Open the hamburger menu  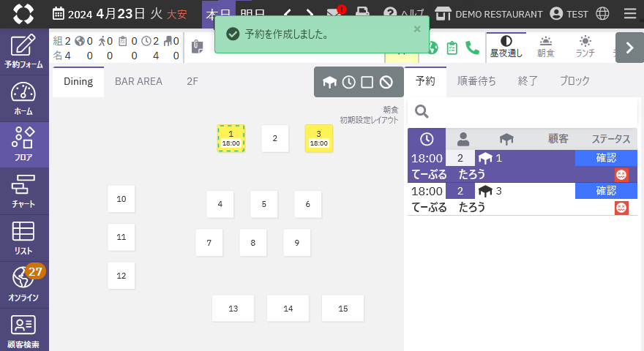point(629,14)
